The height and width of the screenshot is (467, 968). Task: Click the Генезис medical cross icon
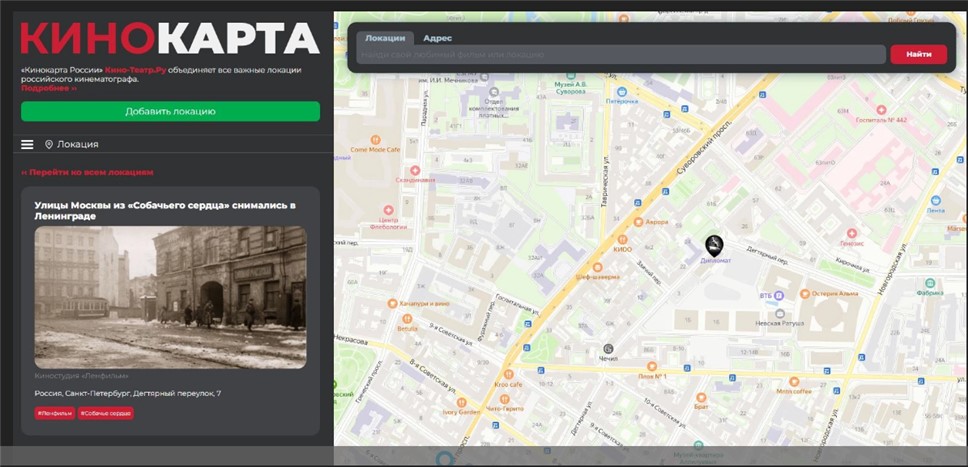point(852,233)
